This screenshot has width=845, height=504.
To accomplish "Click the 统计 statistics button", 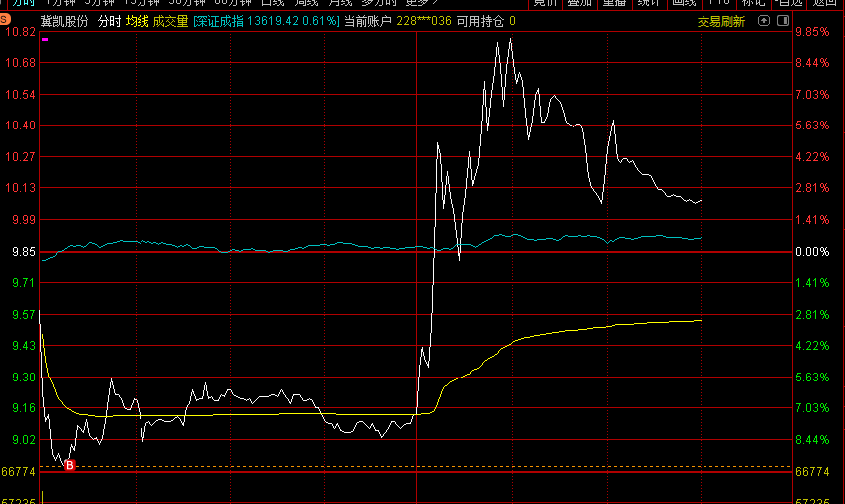I will click(x=649, y=3).
